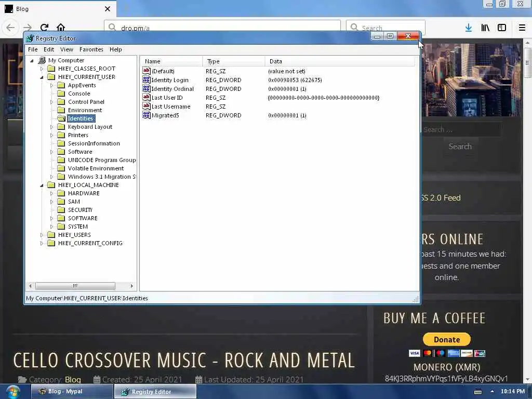Click the HKEY_CLASSES_ROOT folder icon
This screenshot has width=532, height=399.
coord(51,69)
